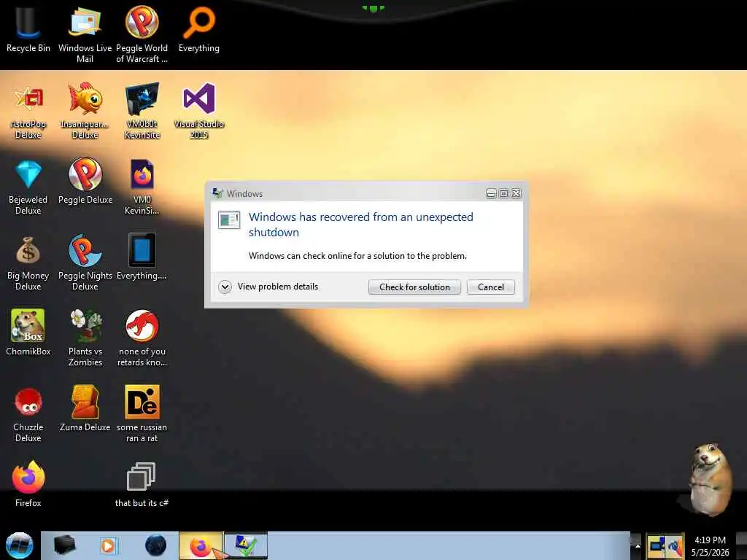This screenshot has width=747, height=560.
Task: Show hidden system tray icons
Action: [637, 545]
